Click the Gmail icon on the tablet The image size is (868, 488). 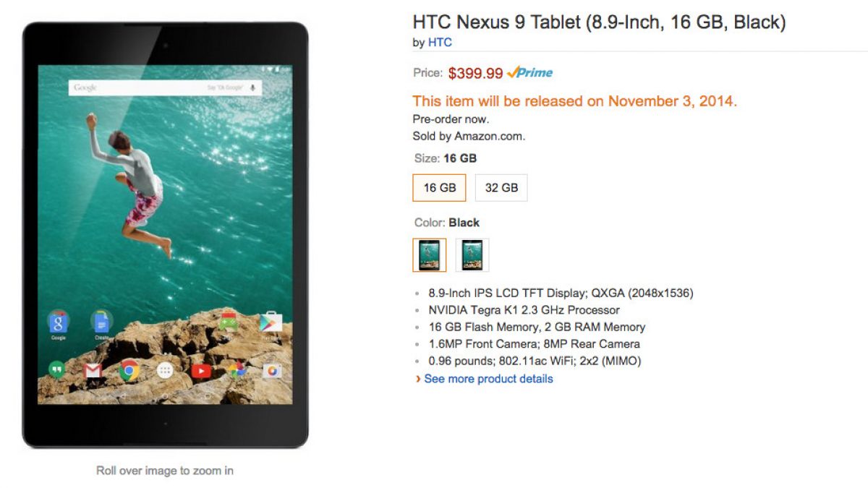coord(93,371)
